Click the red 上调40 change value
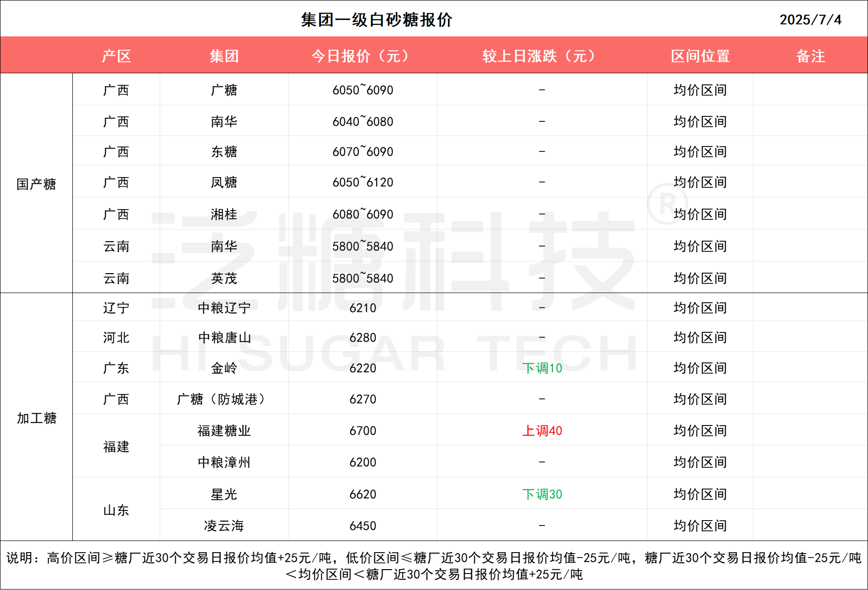 coord(542,431)
